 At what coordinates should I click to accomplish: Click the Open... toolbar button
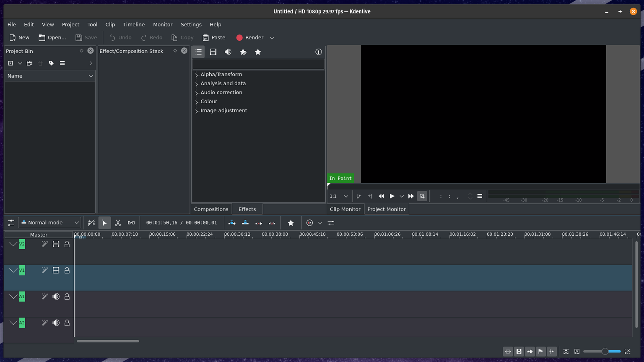(52, 38)
